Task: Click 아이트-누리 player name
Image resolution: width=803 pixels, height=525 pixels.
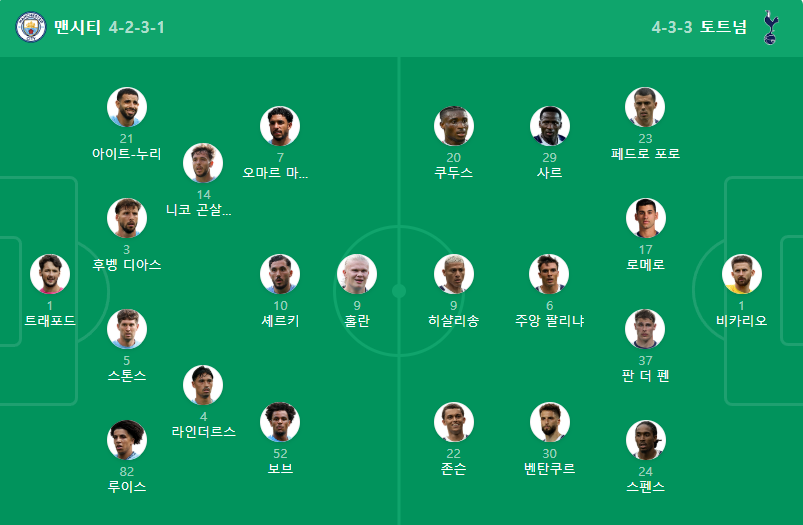Action: (126, 154)
